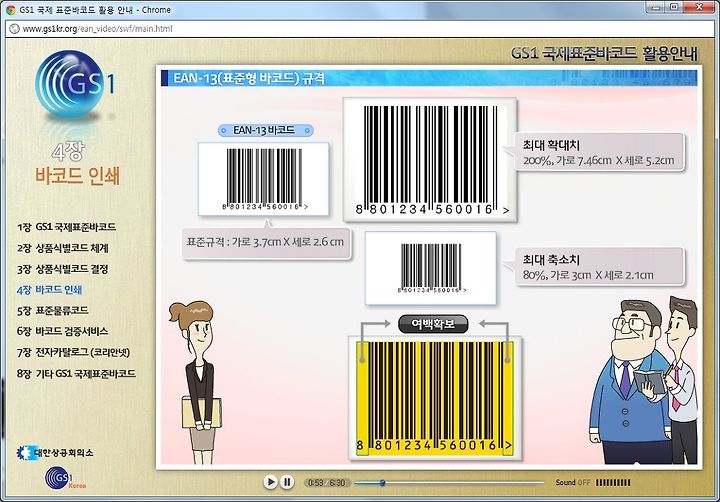The height and width of the screenshot is (502, 720).
Task: Click the 표준규격 size callout
Action: pos(266,243)
